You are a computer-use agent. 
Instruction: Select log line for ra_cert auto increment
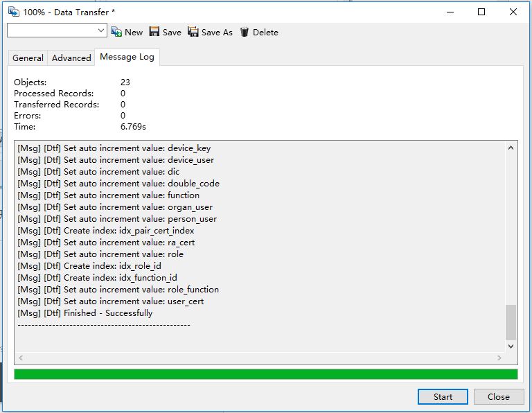[106, 243]
